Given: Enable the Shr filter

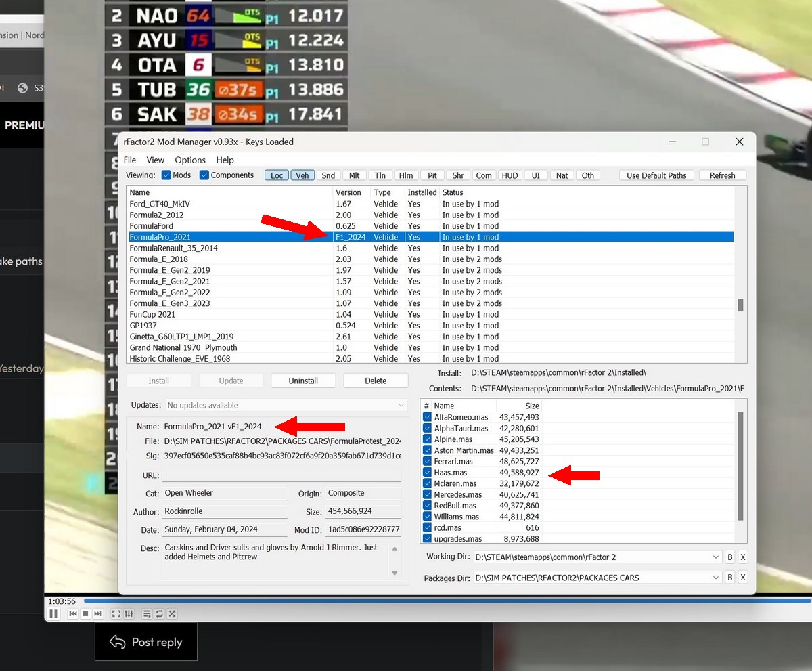Looking at the screenshot, I should click(x=458, y=175).
